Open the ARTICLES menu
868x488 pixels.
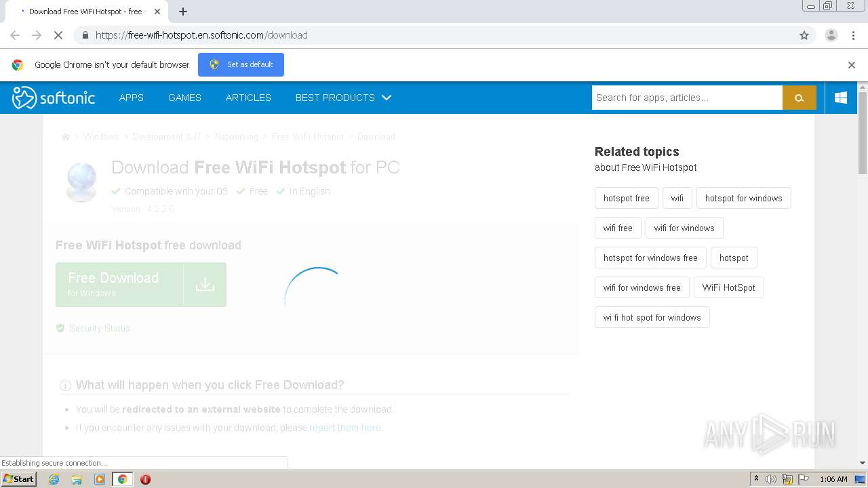tap(248, 98)
